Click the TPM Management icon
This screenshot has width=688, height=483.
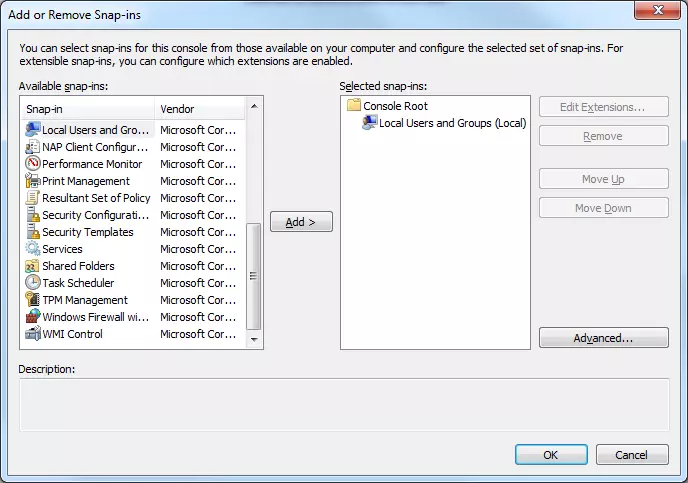coord(33,300)
